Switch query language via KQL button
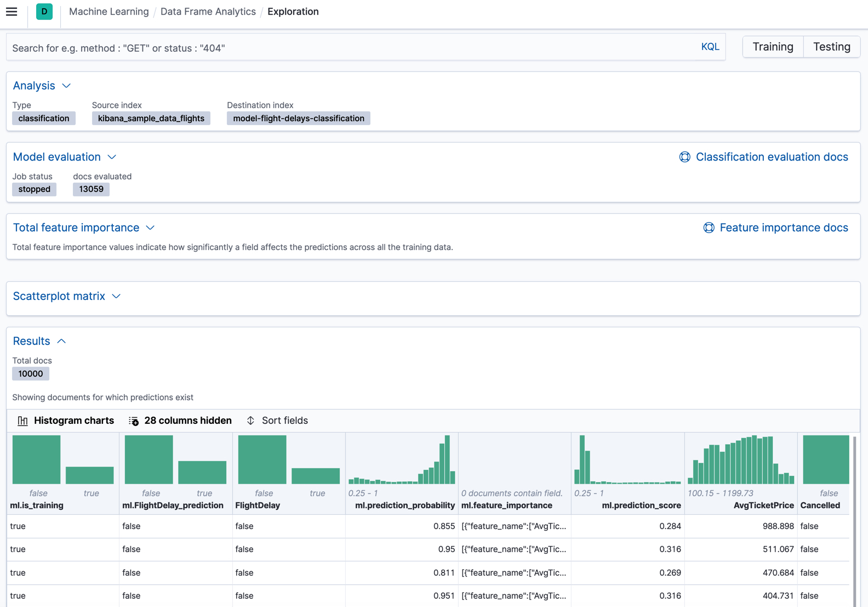868x607 pixels. coord(710,47)
